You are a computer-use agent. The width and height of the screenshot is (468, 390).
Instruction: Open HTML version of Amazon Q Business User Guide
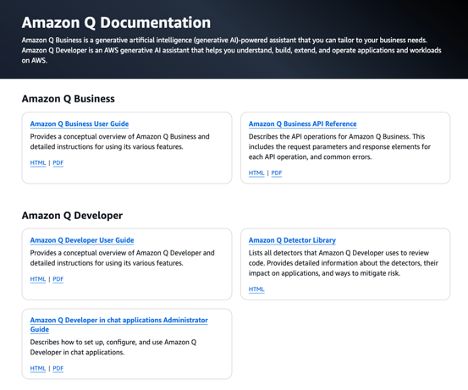pyautogui.click(x=38, y=163)
